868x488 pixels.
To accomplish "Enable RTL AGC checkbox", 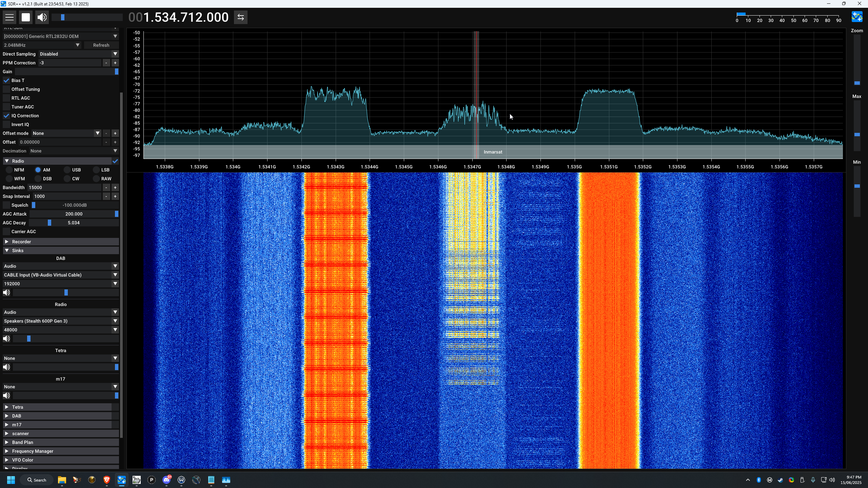I will pos(6,98).
